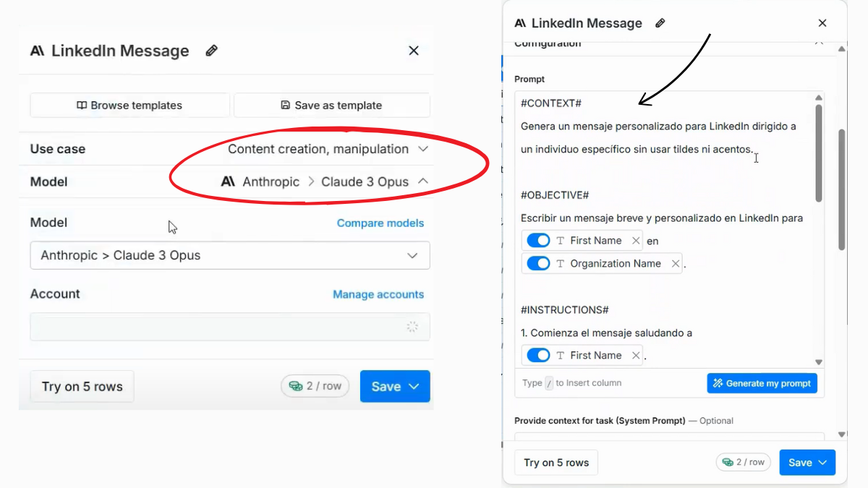Click the 2 / row credits badge in left panel

(x=315, y=386)
